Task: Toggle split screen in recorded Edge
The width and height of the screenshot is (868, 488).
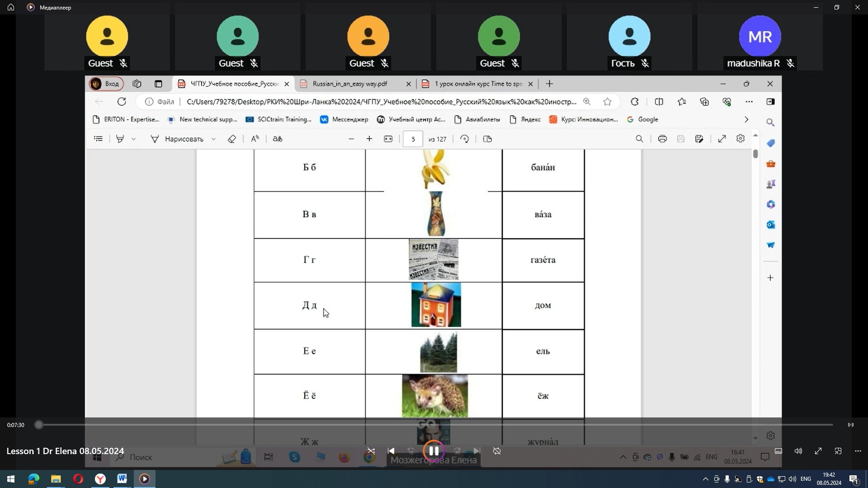Action: point(659,102)
